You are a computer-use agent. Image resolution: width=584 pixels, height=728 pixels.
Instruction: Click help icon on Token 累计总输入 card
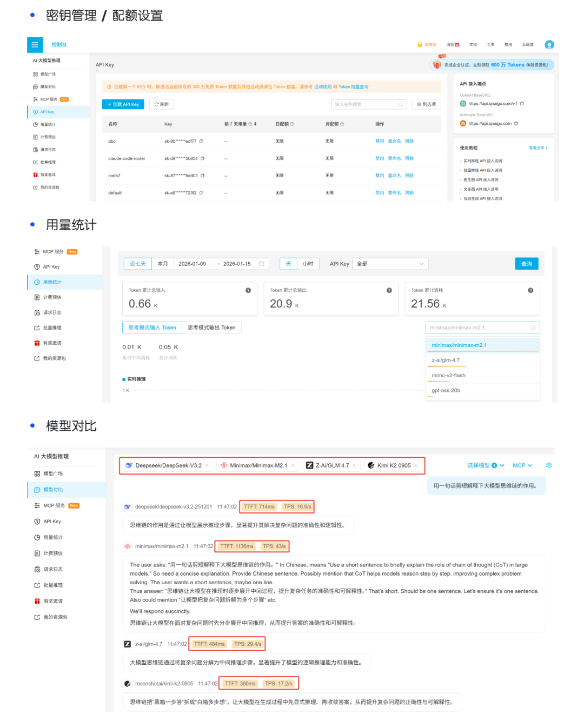pyautogui.click(x=248, y=290)
